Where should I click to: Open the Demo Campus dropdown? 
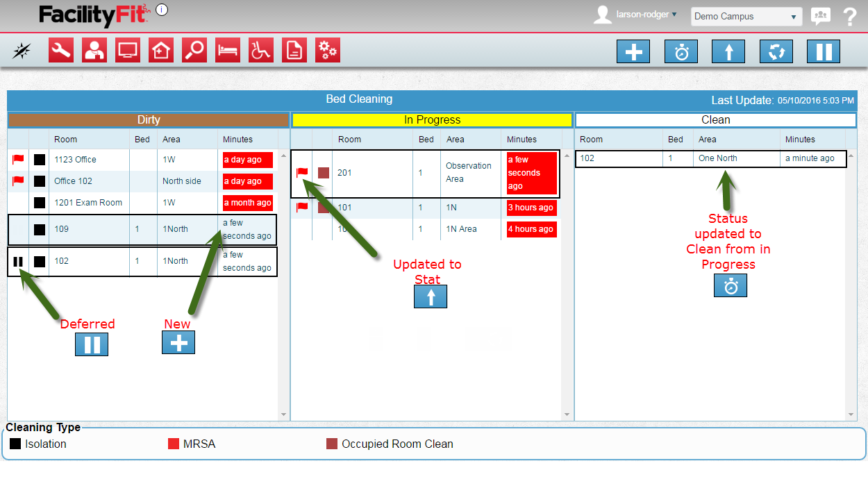tap(746, 17)
